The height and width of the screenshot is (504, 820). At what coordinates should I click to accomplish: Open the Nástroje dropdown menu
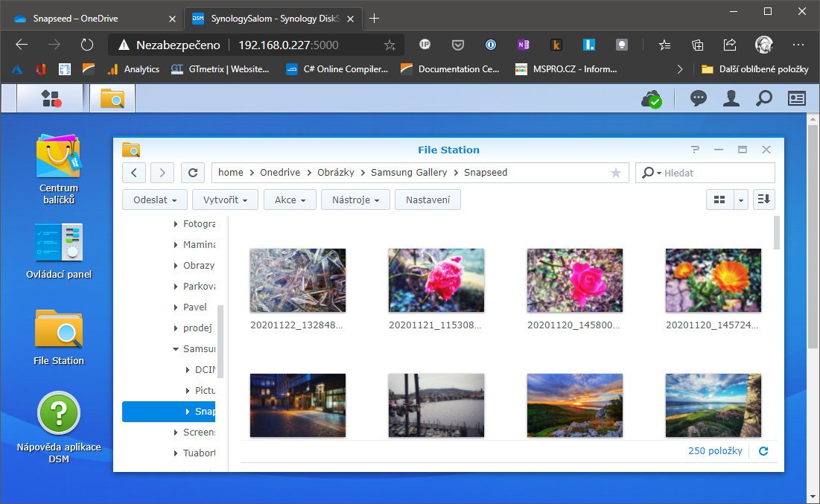[355, 200]
